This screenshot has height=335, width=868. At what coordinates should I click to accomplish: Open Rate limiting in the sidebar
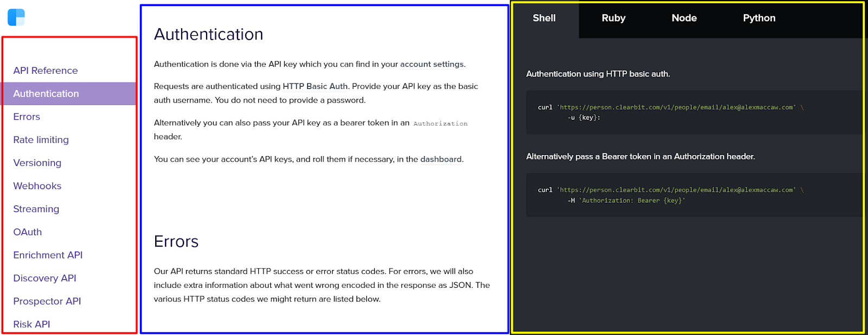pyautogui.click(x=41, y=140)
